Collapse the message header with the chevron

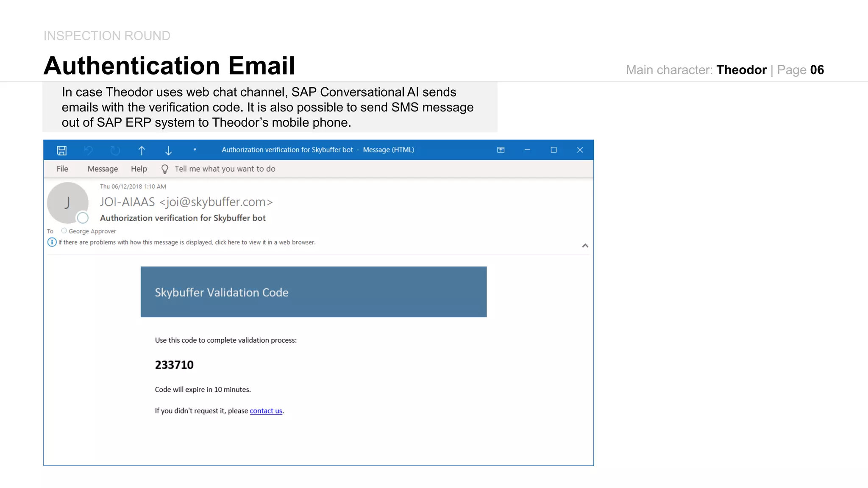585,246
